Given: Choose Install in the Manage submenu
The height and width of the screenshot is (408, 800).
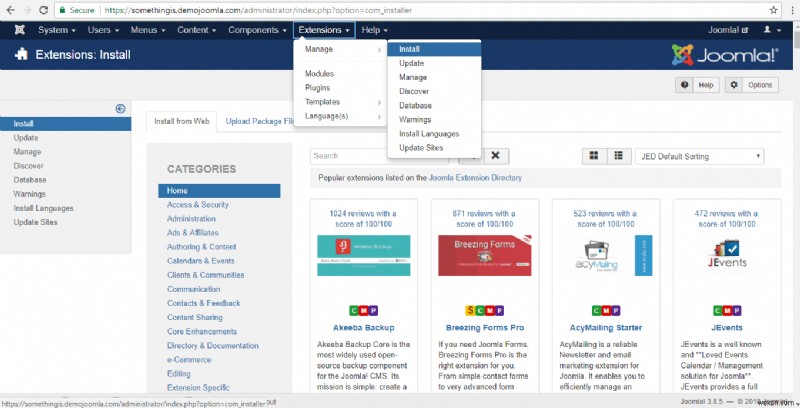Looking at the screenshot, I should click(434, 49).
